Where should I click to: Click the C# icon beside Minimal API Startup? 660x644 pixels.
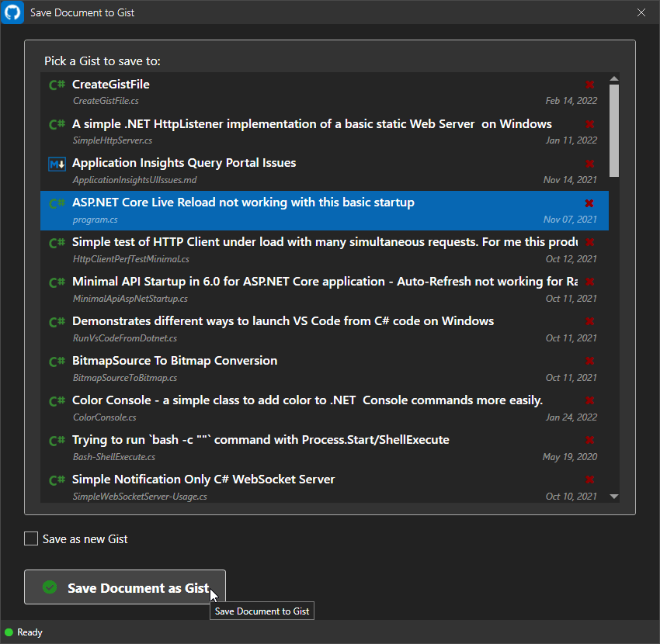(x=57, y=282)
